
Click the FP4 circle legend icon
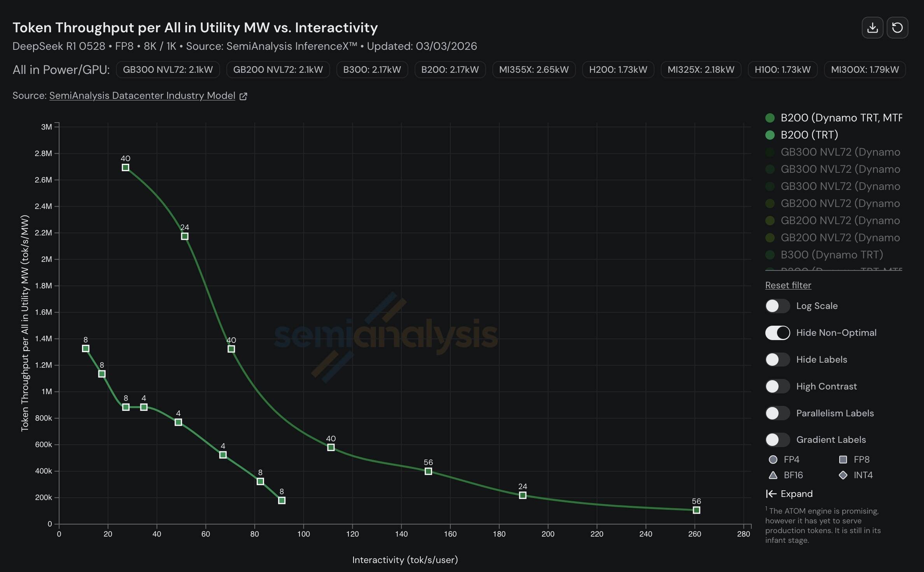click(x=773, y=460)
